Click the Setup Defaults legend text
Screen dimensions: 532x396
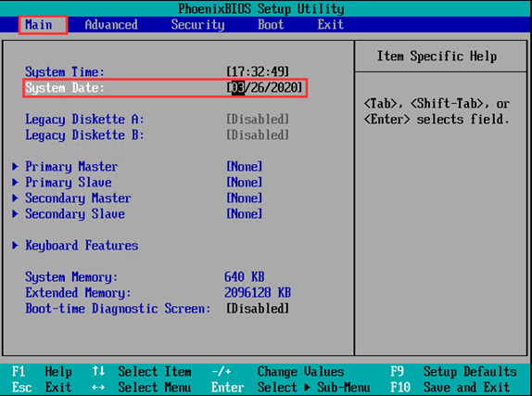pos(470,372)
